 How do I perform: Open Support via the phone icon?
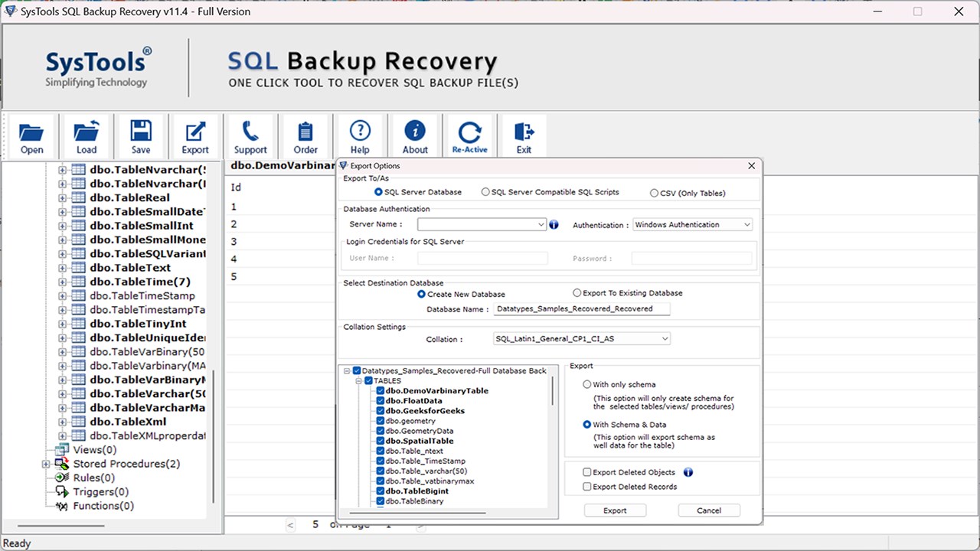click(250, 131)
